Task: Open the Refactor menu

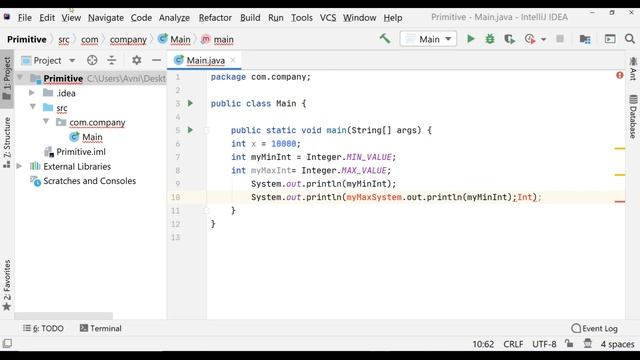Action: pyautogui.click(x=215, y=18)
